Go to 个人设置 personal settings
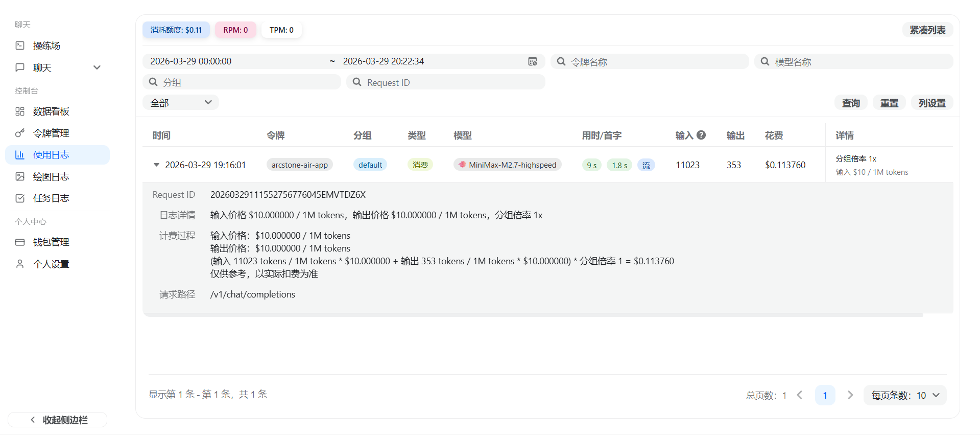980x435 pixels. tap(51, 264)
